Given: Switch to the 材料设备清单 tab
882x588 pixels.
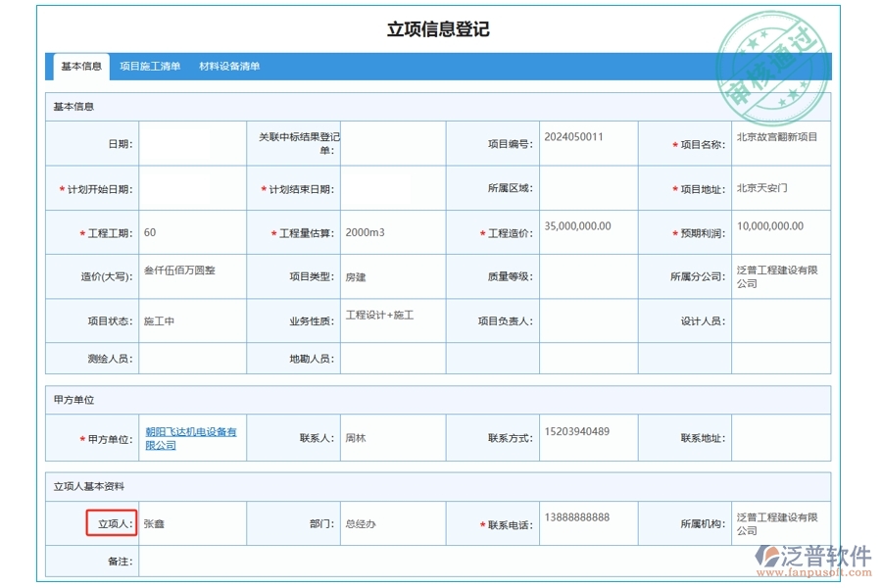Looking at the screenshot, I should click(229, 66).
